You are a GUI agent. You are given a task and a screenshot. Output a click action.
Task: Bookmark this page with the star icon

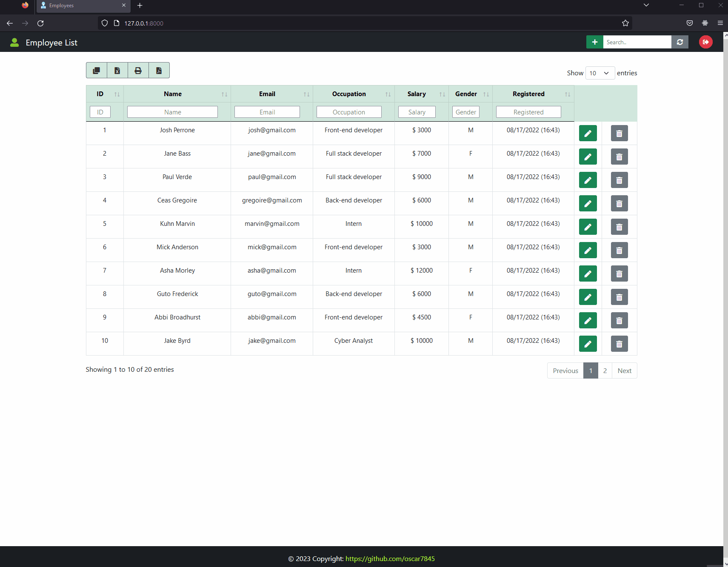625,23
